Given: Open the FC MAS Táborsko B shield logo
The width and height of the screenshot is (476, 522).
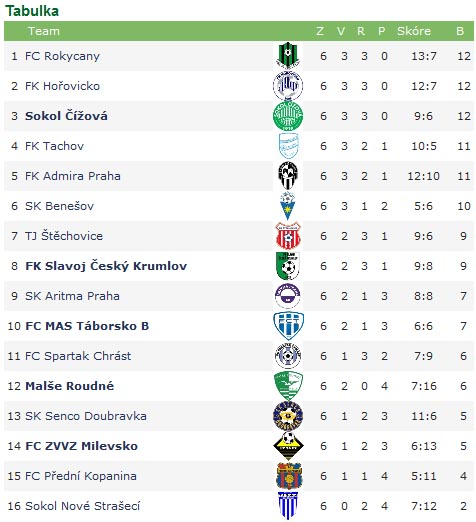Looking at the screenshot, I should click(x=288, y=326).
